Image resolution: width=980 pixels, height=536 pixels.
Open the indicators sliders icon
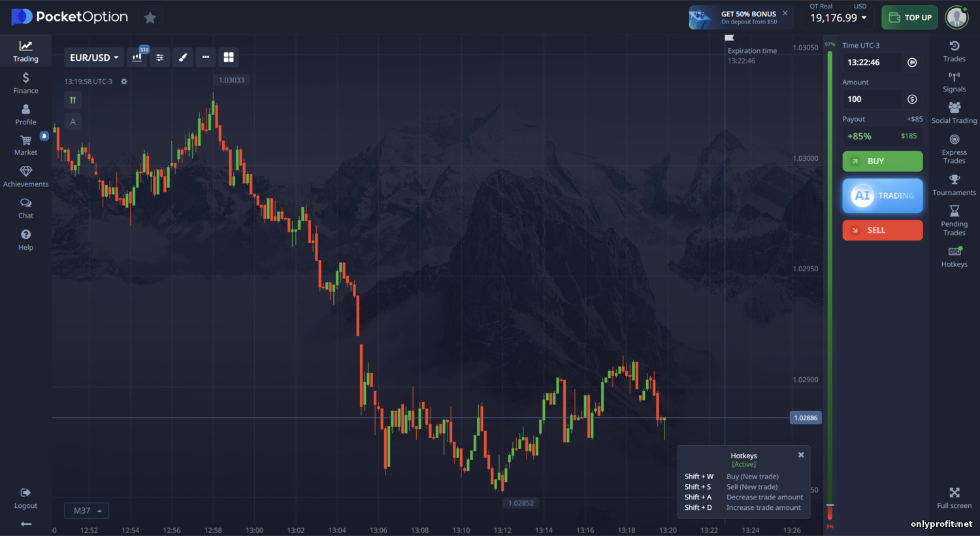pos(160,58)
